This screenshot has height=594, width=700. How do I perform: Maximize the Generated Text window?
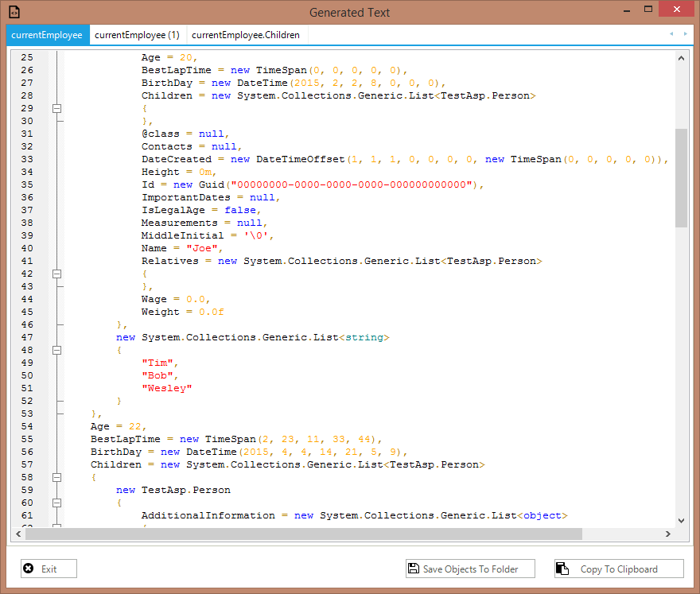648,9
